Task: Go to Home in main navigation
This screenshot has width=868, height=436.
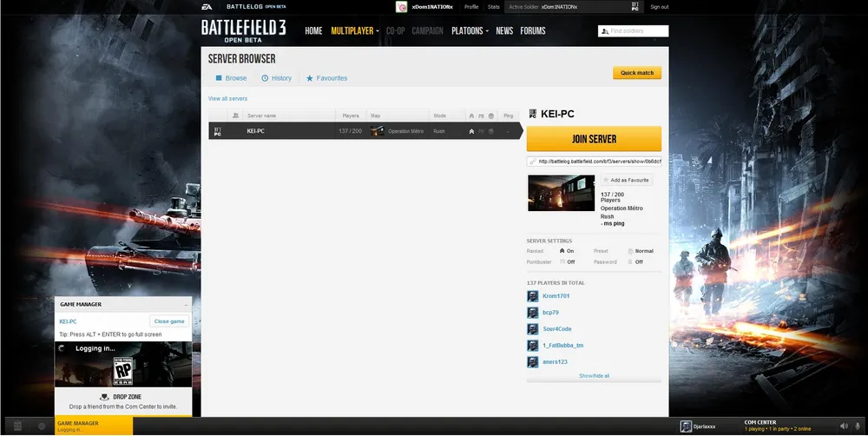Action: [x=313, y=31]
